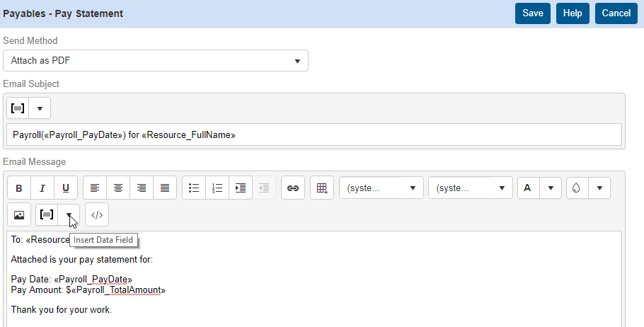Open HTML source code view
644x327 pixels.
tap(97, 215)
